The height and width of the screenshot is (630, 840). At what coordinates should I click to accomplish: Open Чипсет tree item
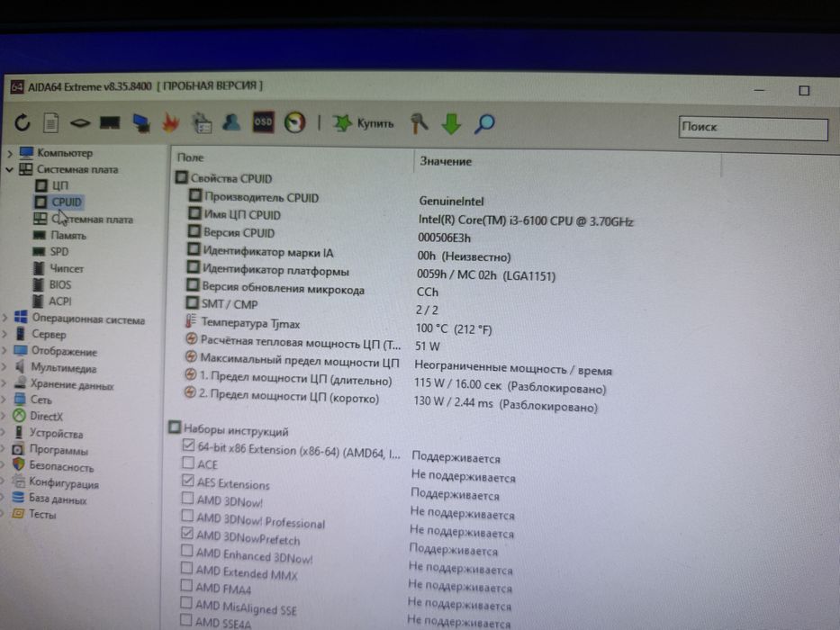pyautogui.click(x=59, y=268)
